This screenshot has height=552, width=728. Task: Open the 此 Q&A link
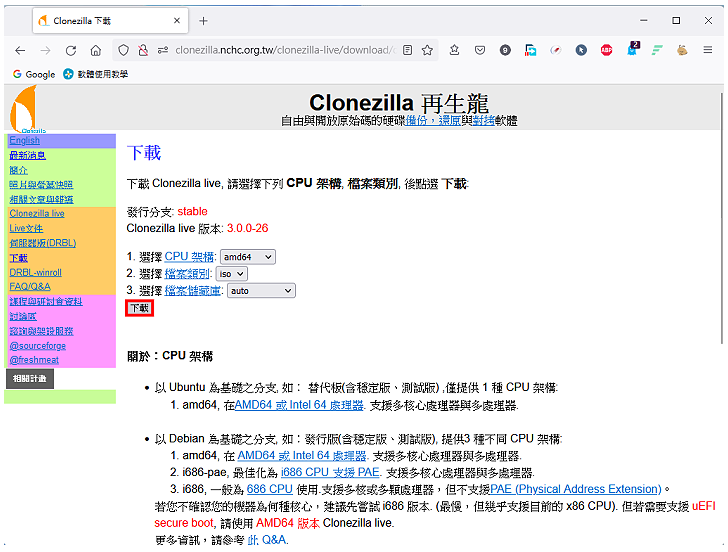267,540
